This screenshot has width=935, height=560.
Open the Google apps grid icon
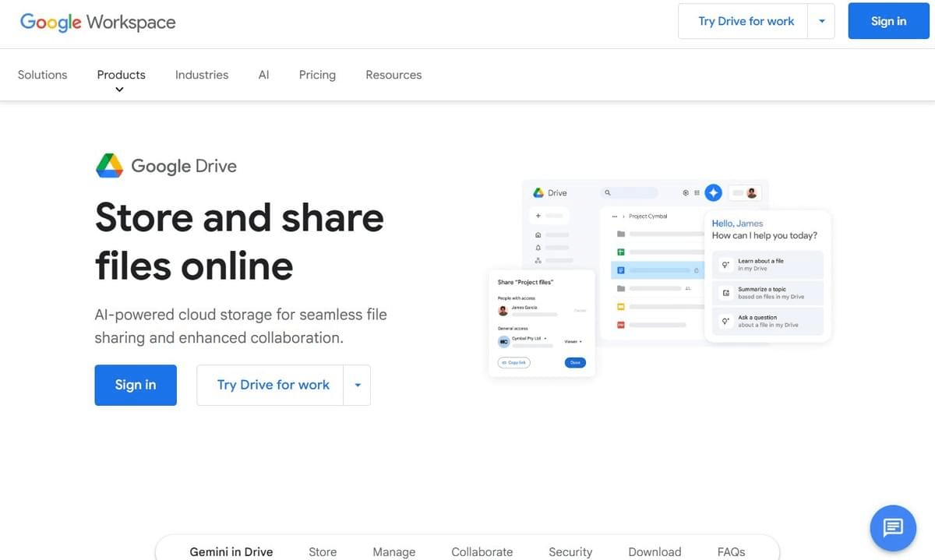coord(697,192)
